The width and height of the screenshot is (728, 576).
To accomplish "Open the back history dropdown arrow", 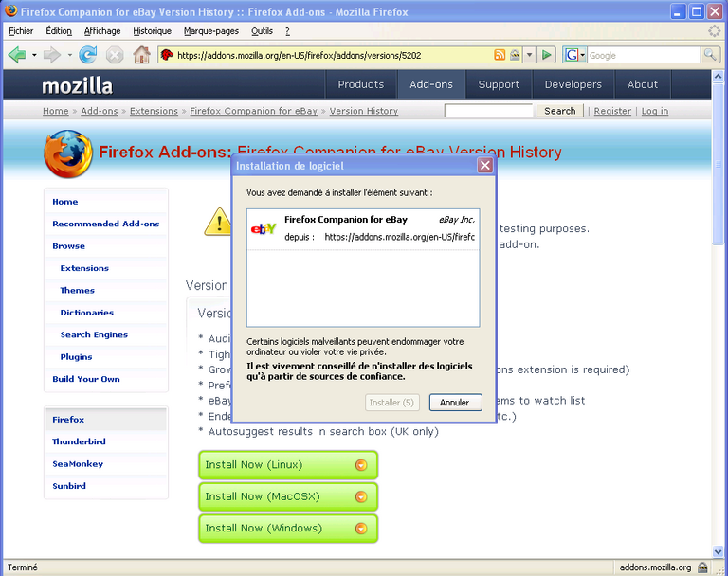I will pos(34,55).
